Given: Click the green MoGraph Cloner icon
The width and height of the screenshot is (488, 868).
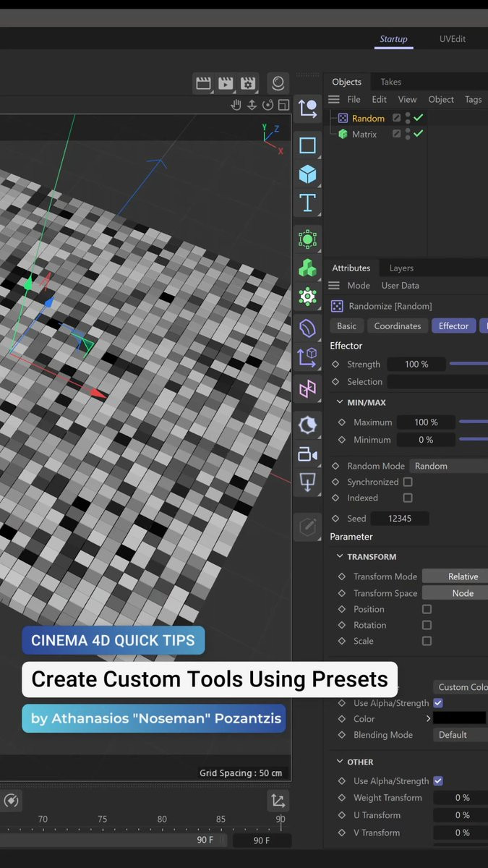Looking at the screenshot, I should 307,268.
